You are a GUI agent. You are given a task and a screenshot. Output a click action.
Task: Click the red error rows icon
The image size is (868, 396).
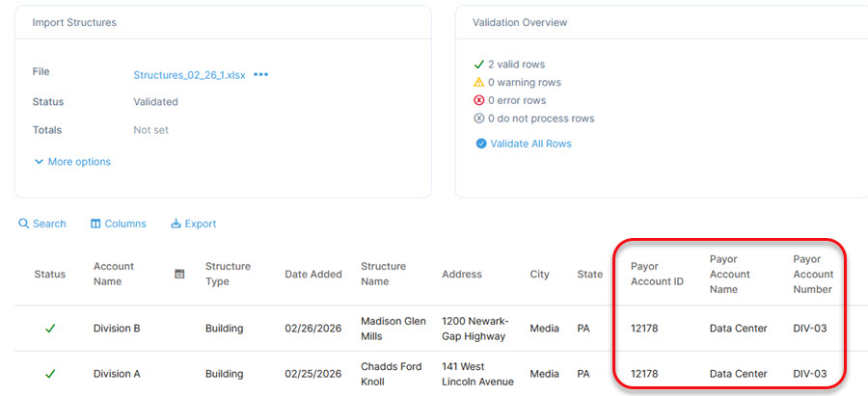coord(478,100)
